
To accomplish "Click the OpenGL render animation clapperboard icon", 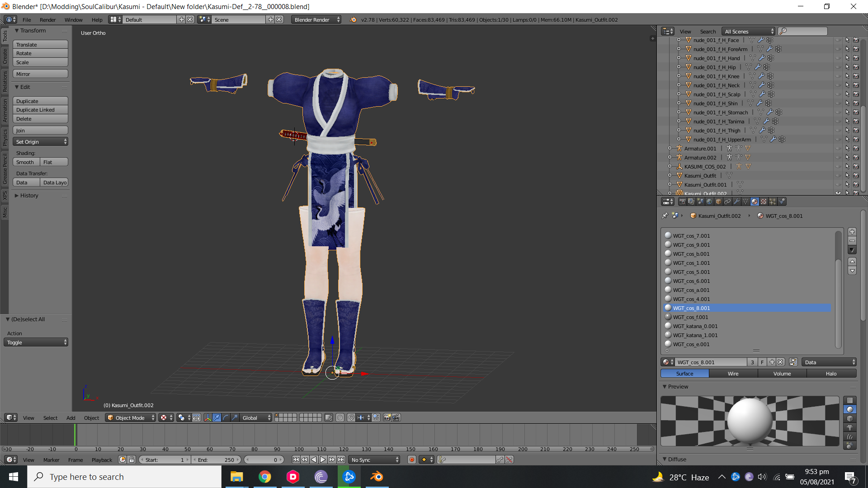I will (396, 418).
